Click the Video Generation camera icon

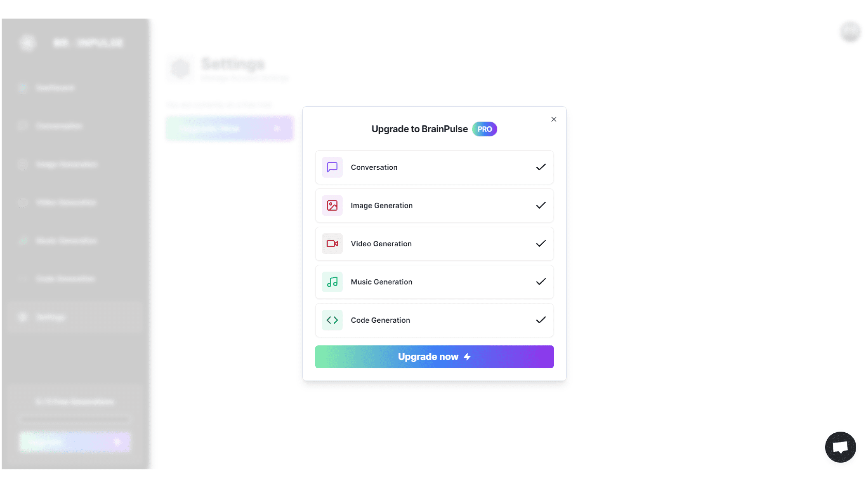click(332, 244)
